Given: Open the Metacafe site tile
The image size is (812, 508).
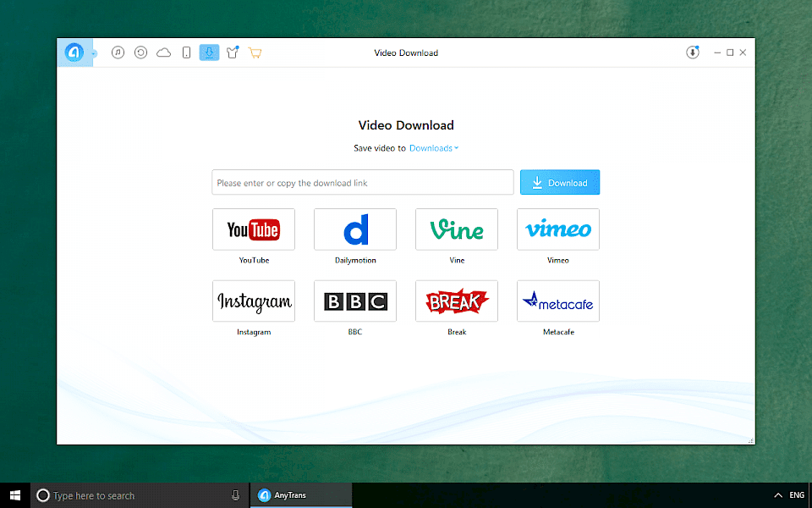Looking at the screenshot, I should click(558, 301).
